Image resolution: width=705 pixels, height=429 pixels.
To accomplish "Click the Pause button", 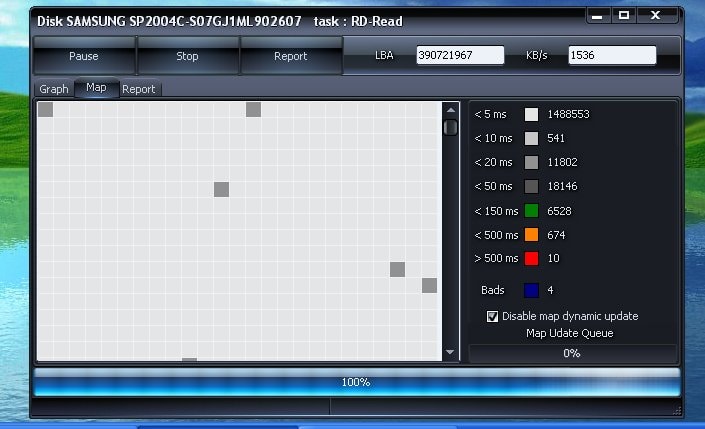I will click(84, 56).
